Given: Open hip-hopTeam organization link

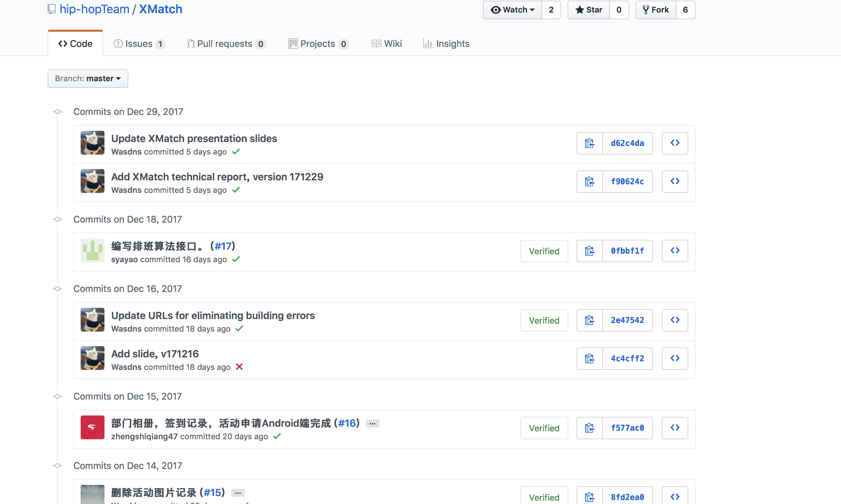Looking at the screenshot, I should (95, 9).
